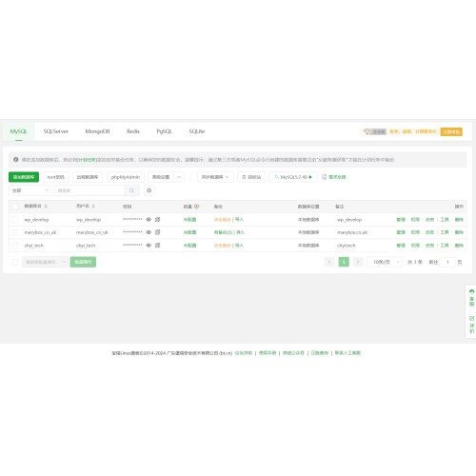Viewport: 476px width, 476px height.
Task: Click the quota column info icon
Action: tap(197, 207)
